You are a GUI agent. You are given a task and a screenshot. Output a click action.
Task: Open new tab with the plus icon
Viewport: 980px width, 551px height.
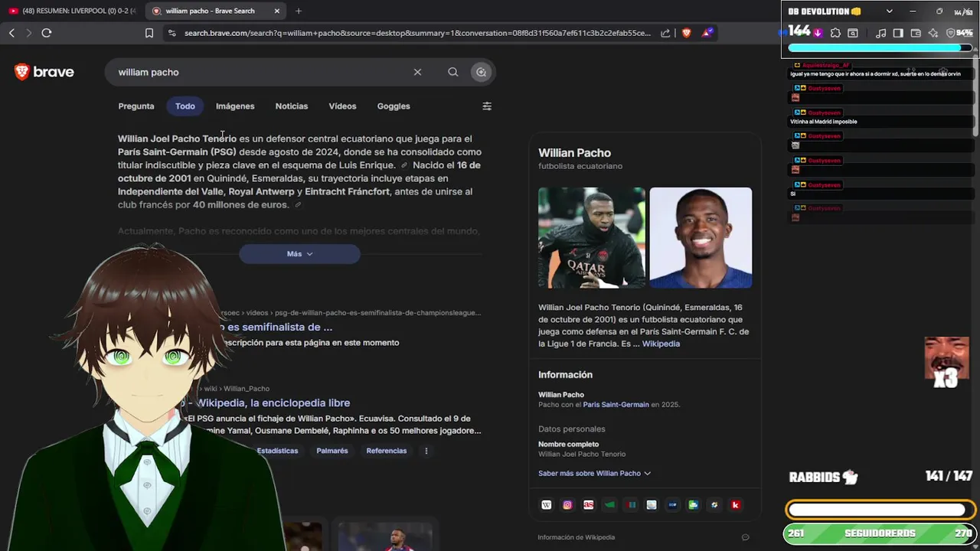[299, 11]
